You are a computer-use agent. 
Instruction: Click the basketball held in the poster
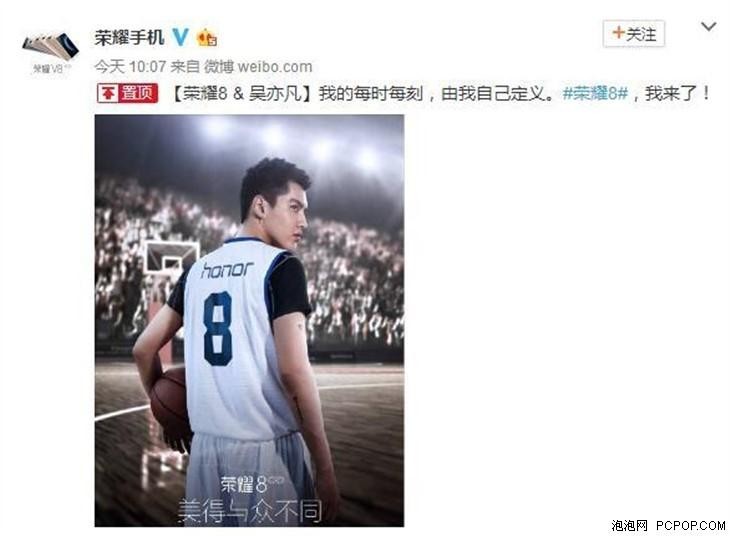click(x=169, y=406)
